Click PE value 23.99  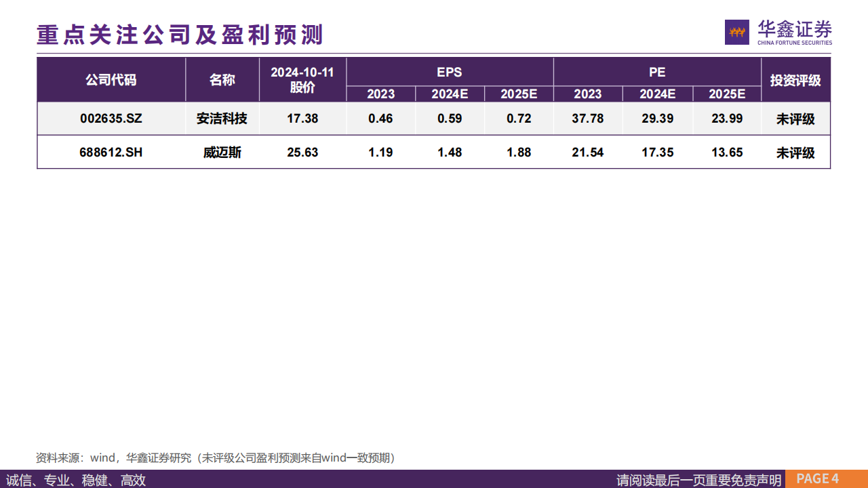(x=727, y=119)
